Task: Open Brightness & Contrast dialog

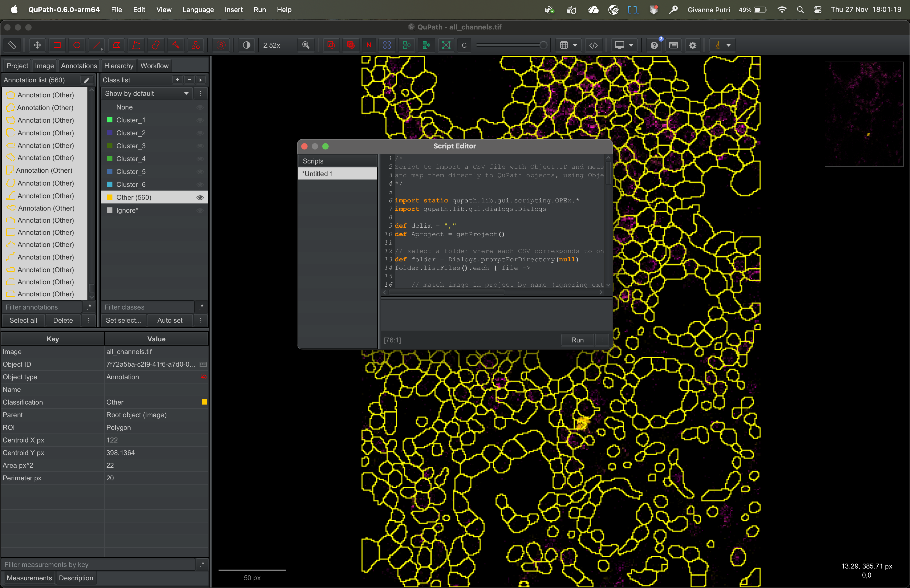Action: [247, 45]
